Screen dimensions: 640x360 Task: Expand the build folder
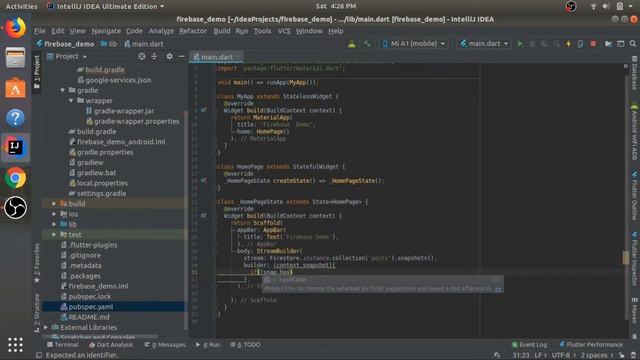tap(54, 203)
